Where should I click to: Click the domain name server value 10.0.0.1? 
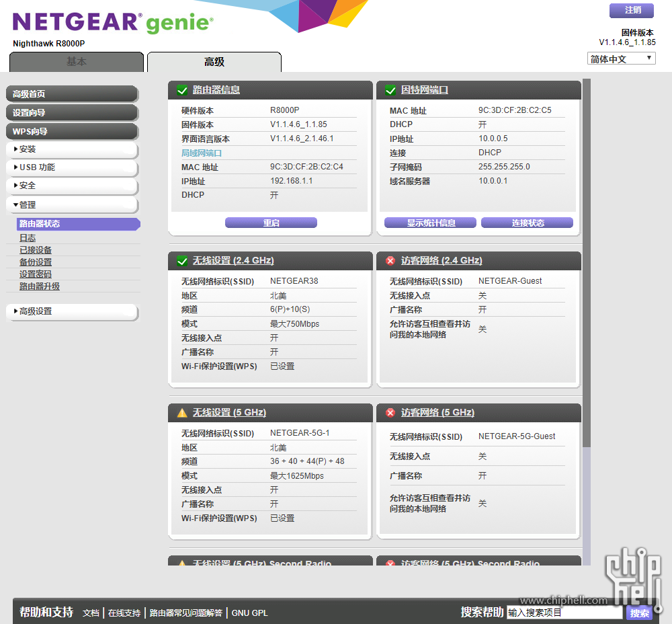(493, 181)
